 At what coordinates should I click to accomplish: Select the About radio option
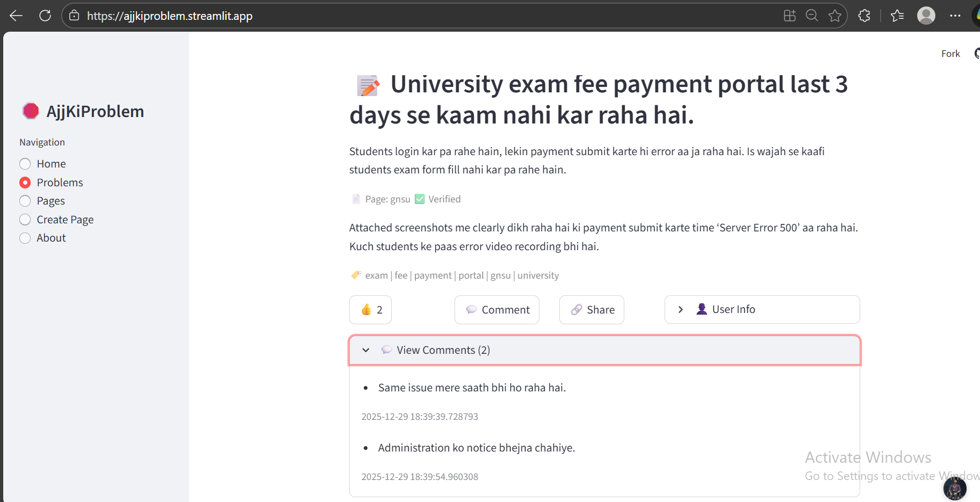25,238
